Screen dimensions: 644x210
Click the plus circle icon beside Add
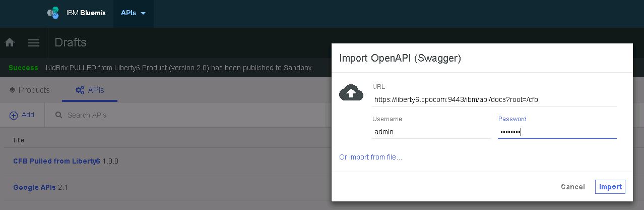pos(14,116)
